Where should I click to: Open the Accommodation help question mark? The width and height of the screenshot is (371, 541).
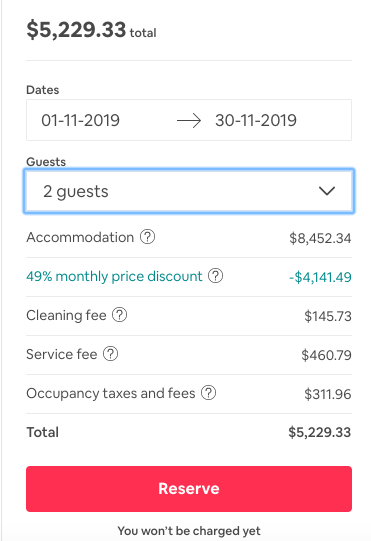pos(147,237)
